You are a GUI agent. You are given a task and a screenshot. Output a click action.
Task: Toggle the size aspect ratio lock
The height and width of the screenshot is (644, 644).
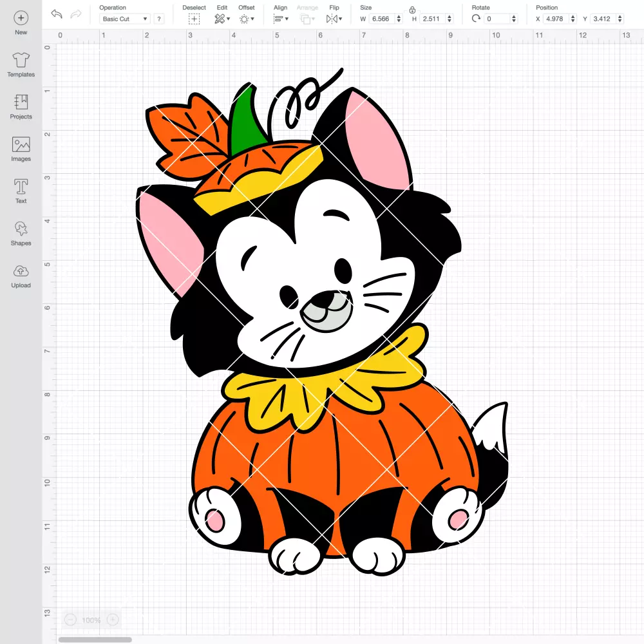pyautogui.click(x=412, y=10)
